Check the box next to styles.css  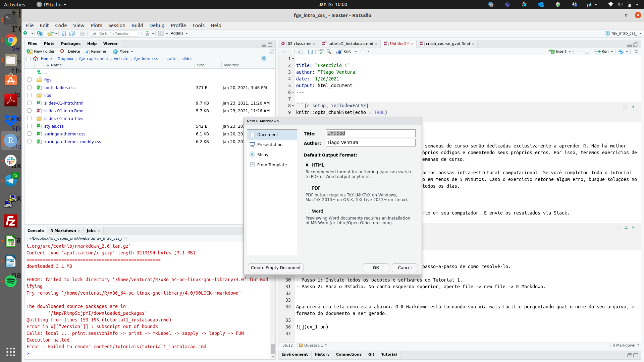(30, 126)
